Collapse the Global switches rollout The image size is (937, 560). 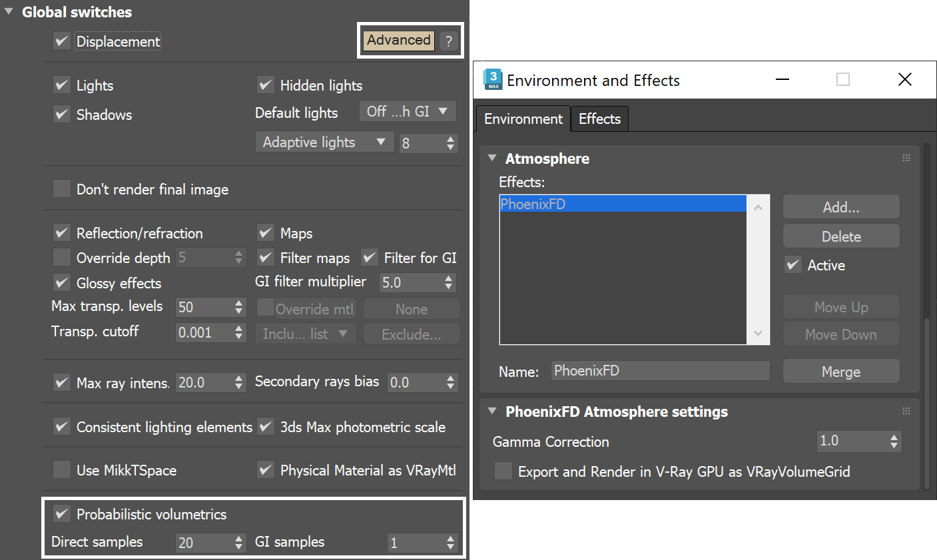[9, 12]
